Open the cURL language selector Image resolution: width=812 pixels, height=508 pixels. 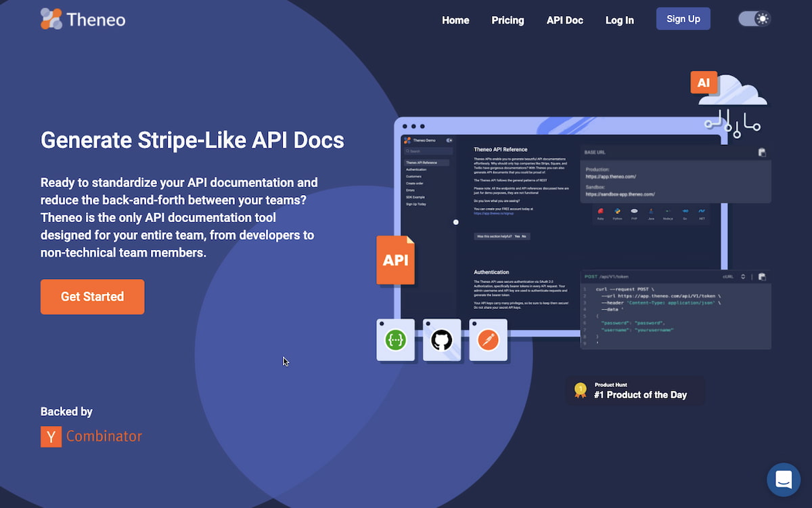point(743,276)
